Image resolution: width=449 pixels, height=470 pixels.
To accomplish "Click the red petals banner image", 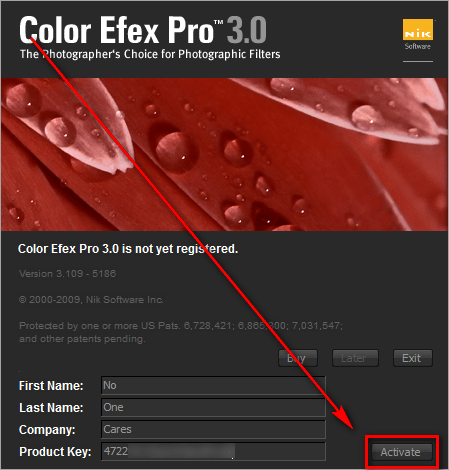I will pos(224,154).
